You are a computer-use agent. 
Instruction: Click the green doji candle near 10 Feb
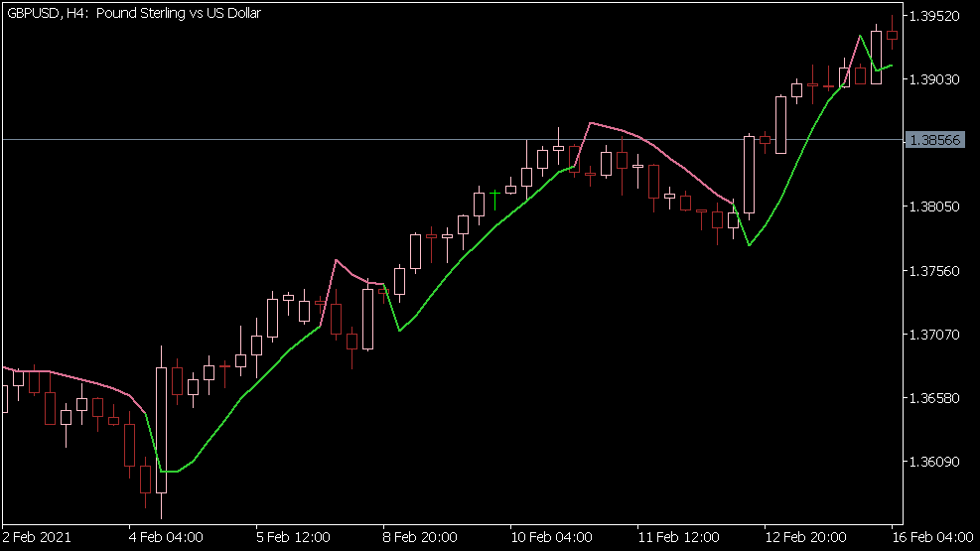coord(495,200)
